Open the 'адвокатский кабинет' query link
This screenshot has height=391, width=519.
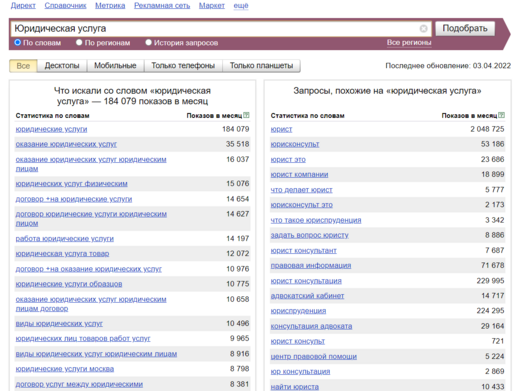tap(307, 296)
